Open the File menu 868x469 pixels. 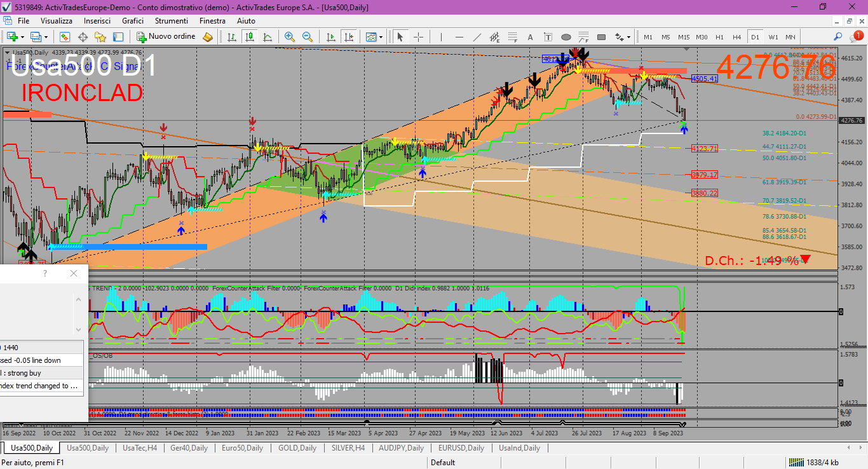click(x=24, y=21)
